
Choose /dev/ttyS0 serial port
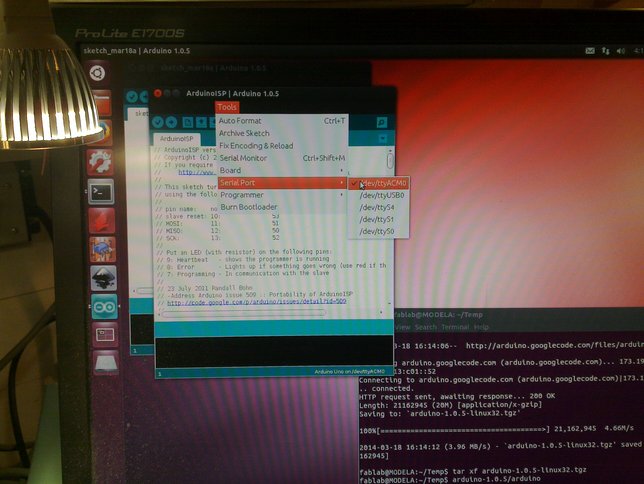pos(378,231)
